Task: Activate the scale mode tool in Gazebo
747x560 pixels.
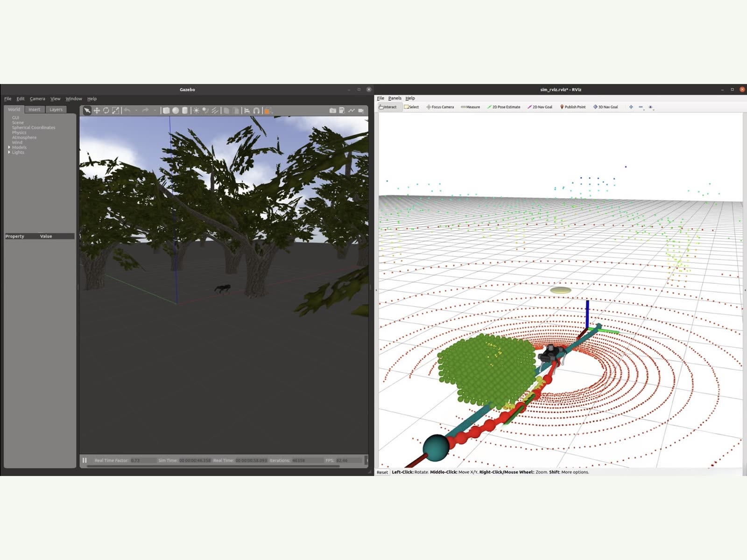Action: click(115, 111)
